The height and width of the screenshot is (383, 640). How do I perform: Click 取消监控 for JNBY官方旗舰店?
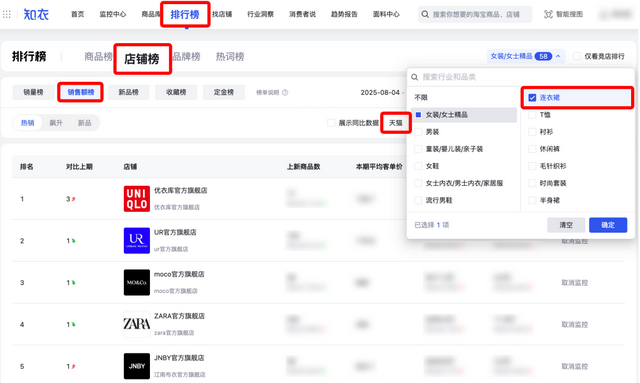pyautogui.click(x=574, y=366)
